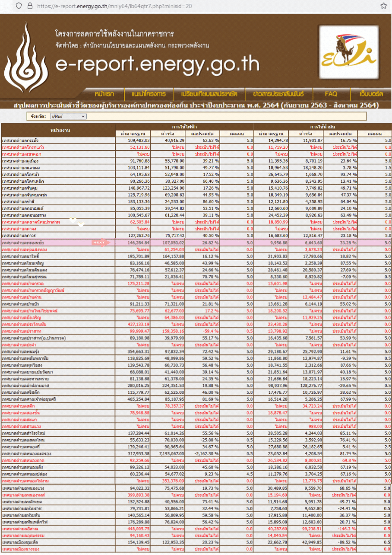
Task: Click the row เทศบาลตำบลพุทไธสง
Action: (x=196, y=365)
